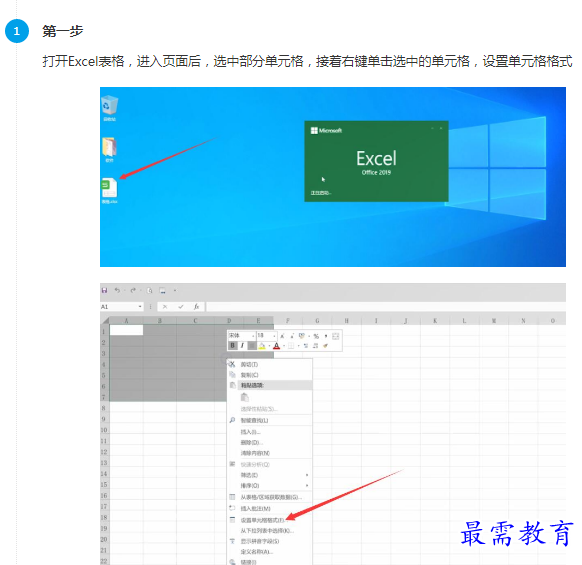Click the Format Painter brush icon

pos(326,346)
